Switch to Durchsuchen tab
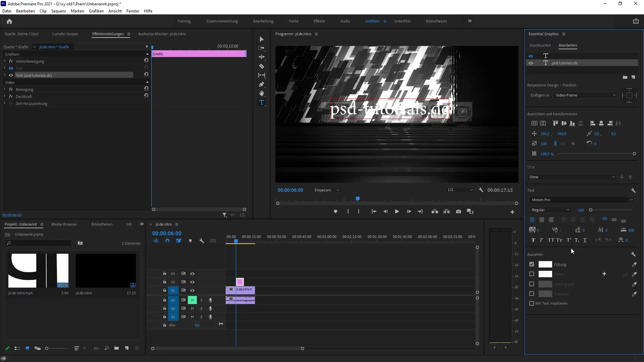This screenshot has width=644, height=362. coord(540,45)
